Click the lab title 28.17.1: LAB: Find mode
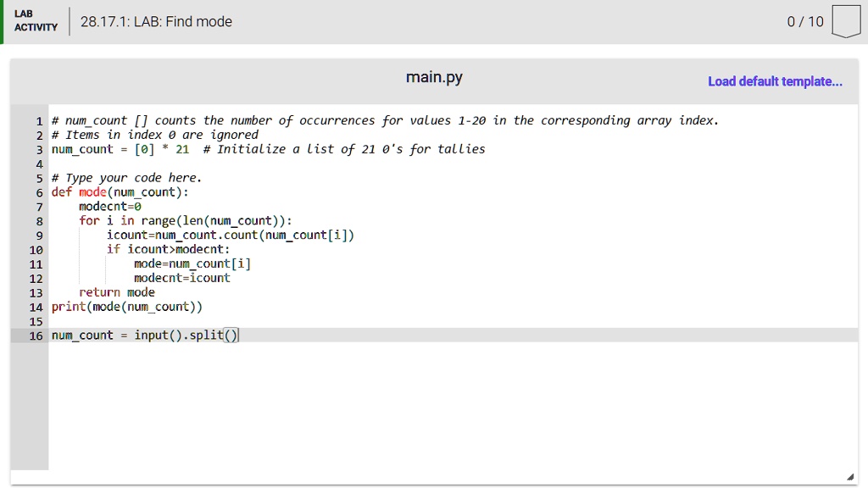This screenshot has width=868, height=488. pyautogui.click(x=155, y=22)
